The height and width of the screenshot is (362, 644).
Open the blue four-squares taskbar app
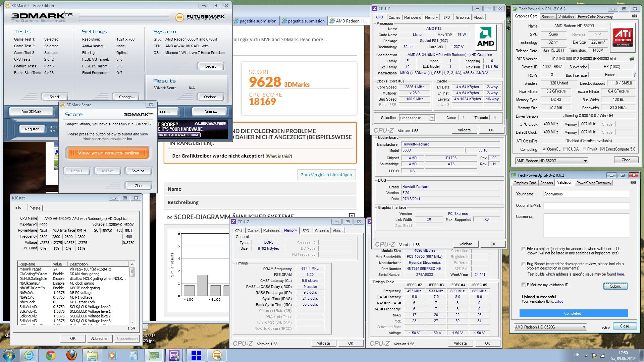pos(196,355)
